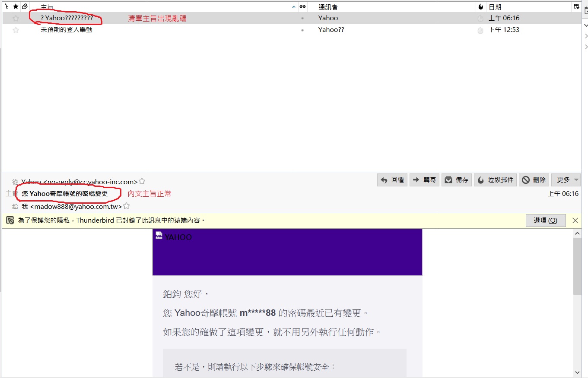Add sender no-reply@cc.yahoo-inc.com to contacts via star
The height and width of the screenshot is (378, 588).
click(142, 181)
